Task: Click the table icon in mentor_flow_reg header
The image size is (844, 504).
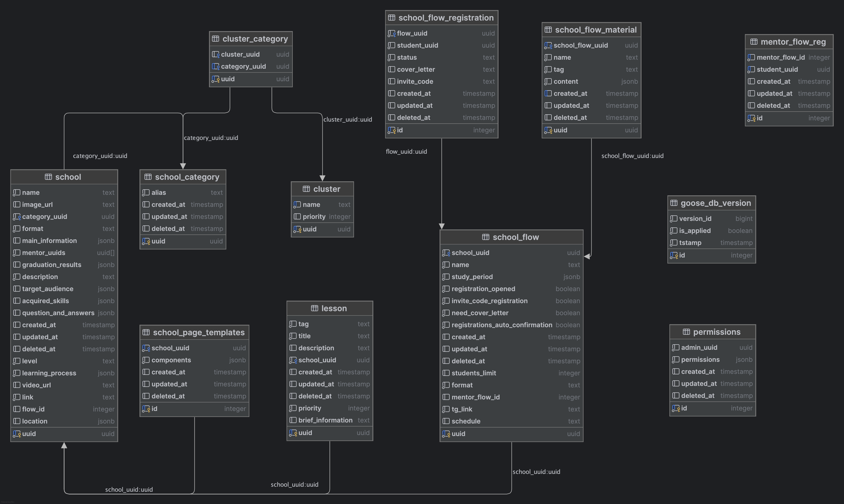Action: (754, 42)
